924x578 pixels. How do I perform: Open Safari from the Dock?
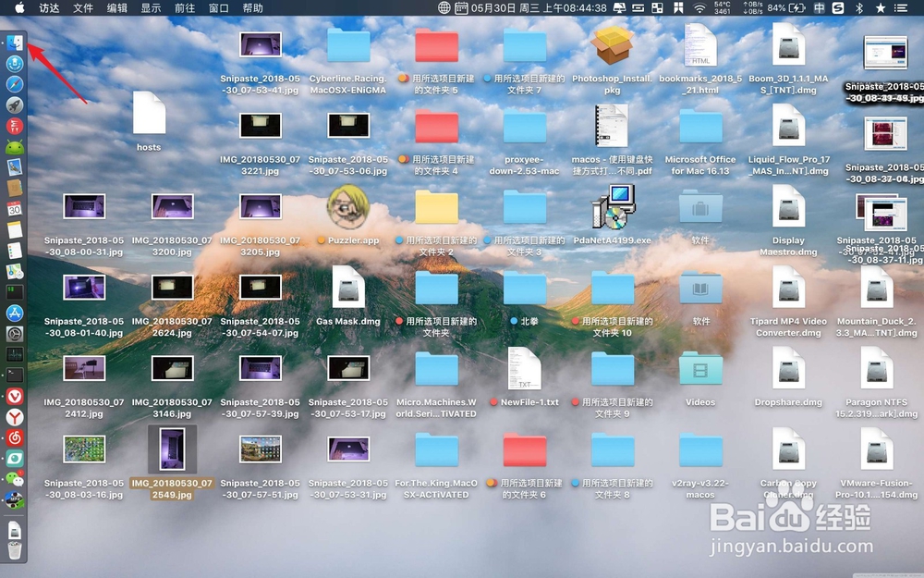click(14, 83)
